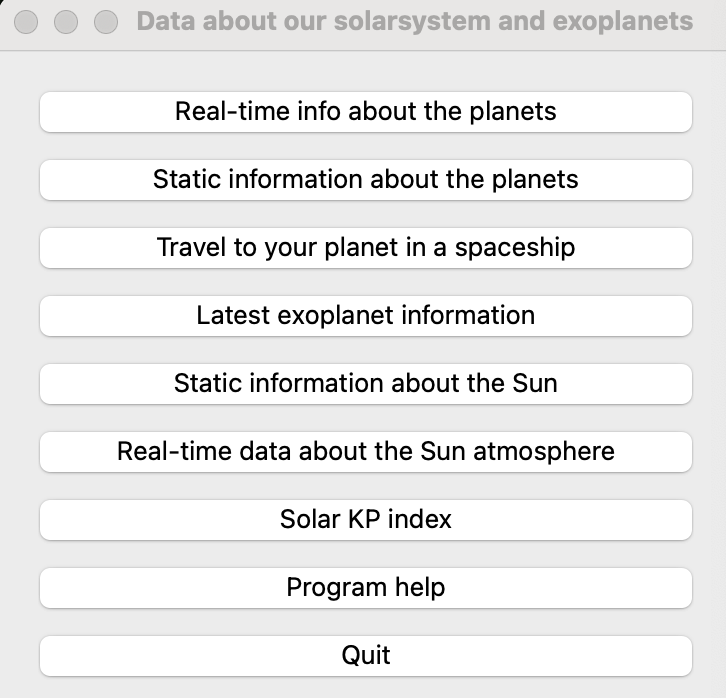Viewport: 726px width, 698px height.
Task: Get help for this program
Action: point(365,587)
